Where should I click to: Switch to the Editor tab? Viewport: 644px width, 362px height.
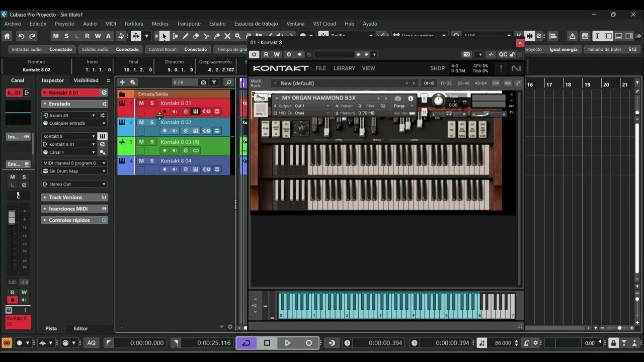pos(80,328)
